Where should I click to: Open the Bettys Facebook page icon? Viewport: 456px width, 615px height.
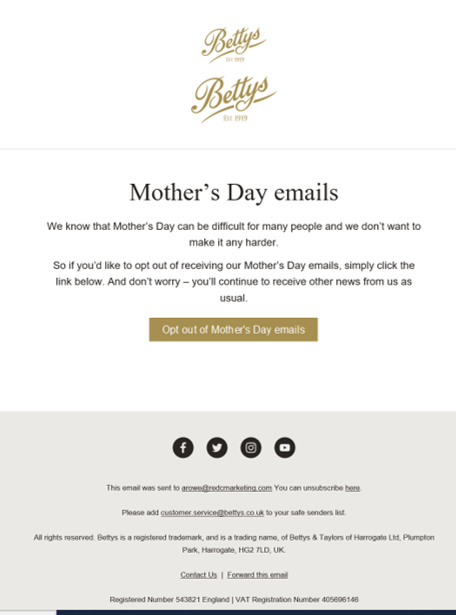183,448
